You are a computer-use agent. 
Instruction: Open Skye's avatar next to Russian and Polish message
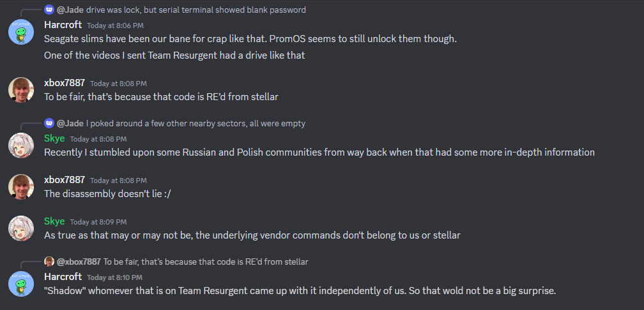click(x=21, y=145)
